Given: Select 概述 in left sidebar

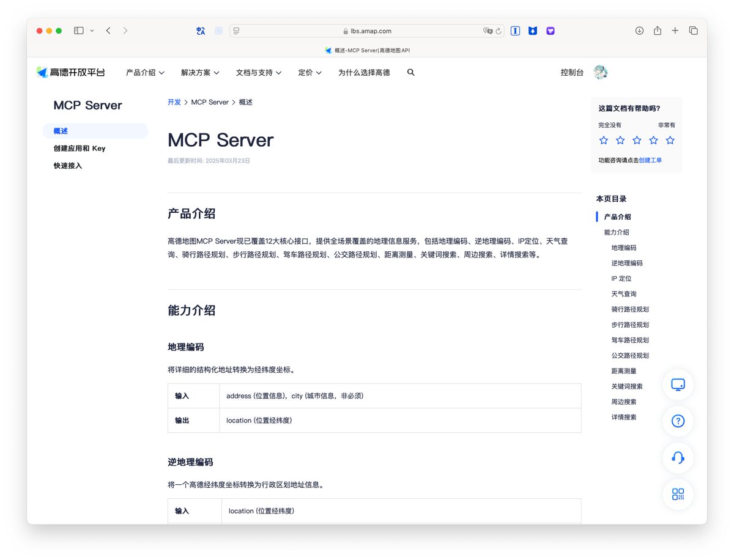Looking at the screenshot, I should point(95,131).
